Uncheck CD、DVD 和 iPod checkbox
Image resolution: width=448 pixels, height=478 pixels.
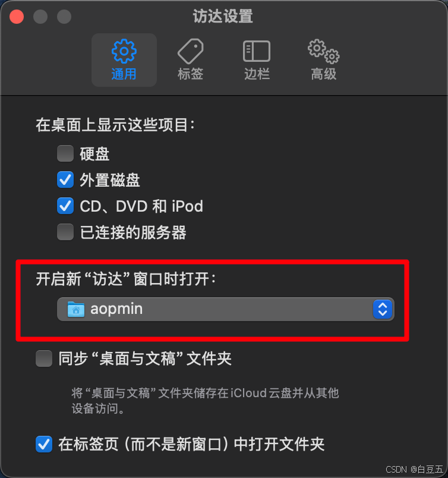click(65, 206)
